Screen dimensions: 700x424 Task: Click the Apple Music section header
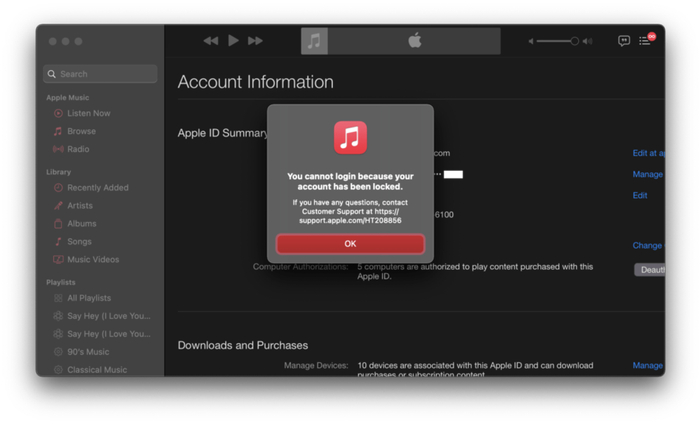pos(68,97)
